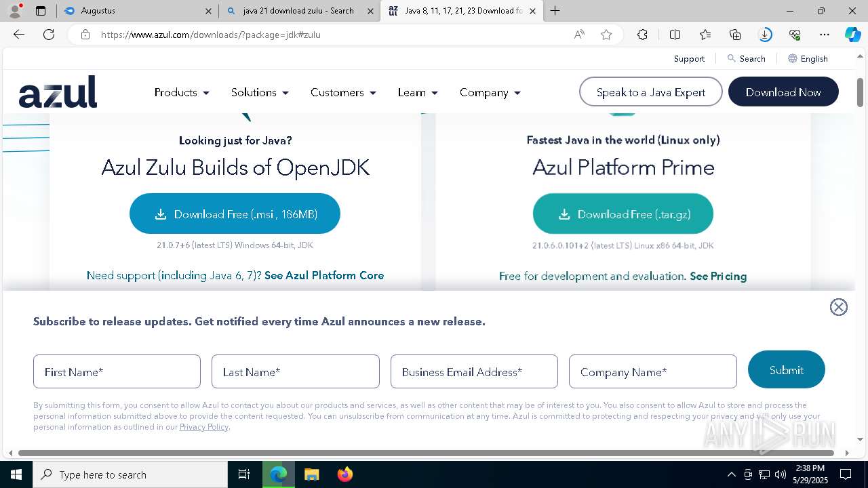Viewport: 868px width, 488px height.
Task: Go back with the browser back arrow
Action: [x=19, y=35]
